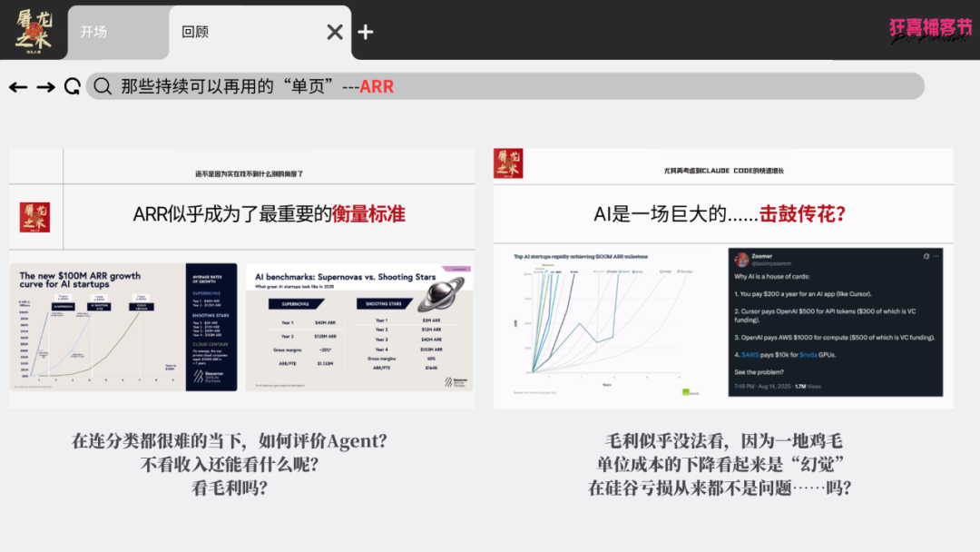Switch to the 开场 tab

coord(117,32)
